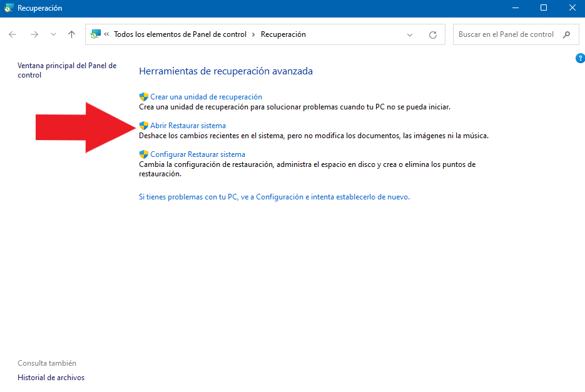Go forward using the forward arrow

coord(34,34)
